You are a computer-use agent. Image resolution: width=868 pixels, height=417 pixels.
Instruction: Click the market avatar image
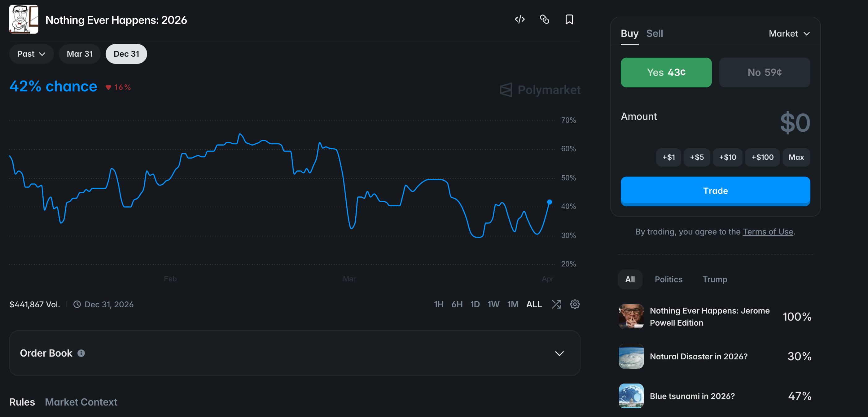(24, 19)
